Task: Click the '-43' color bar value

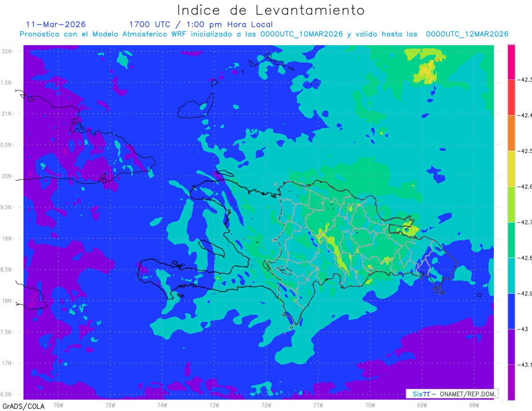Action: pyautogui.click(x=524, y=329)
